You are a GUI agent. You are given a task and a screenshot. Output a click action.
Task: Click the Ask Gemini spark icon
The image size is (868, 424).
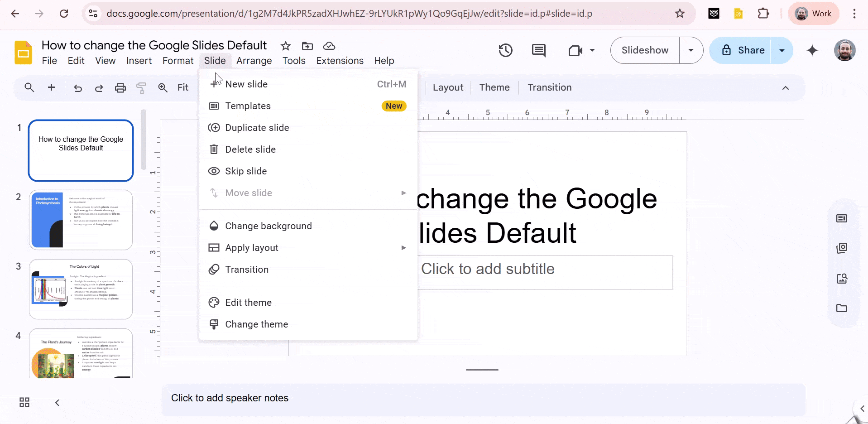[x=812, y=51]
